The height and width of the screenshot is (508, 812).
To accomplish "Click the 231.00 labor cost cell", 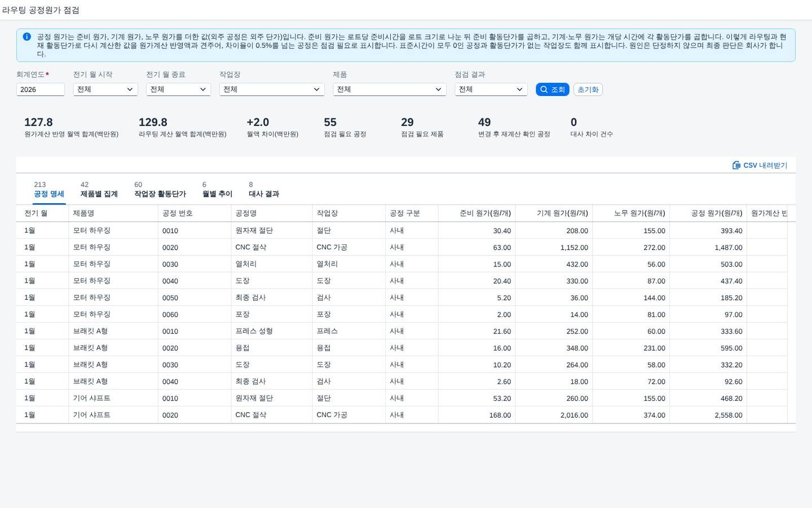I will tap(631, 348).
